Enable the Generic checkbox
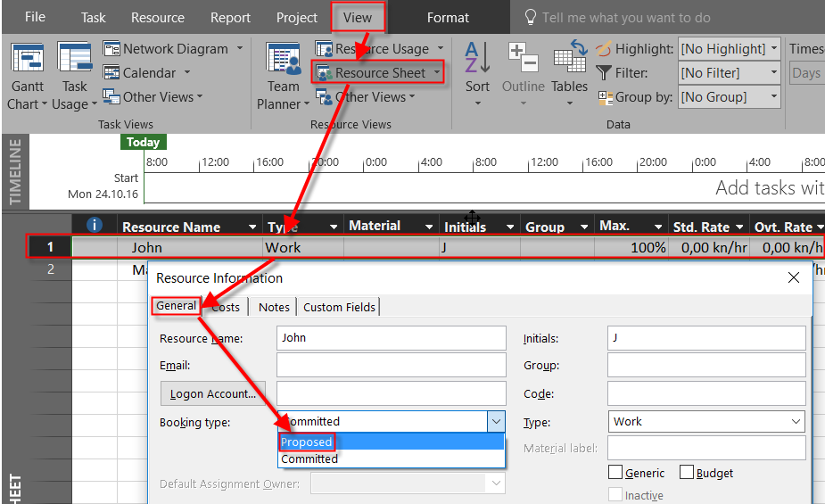 615,473
